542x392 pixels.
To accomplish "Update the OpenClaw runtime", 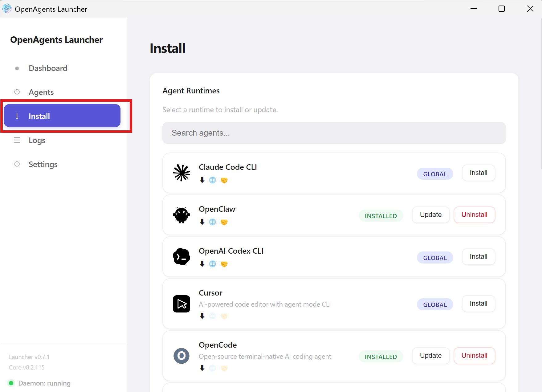I will (431, 215).
